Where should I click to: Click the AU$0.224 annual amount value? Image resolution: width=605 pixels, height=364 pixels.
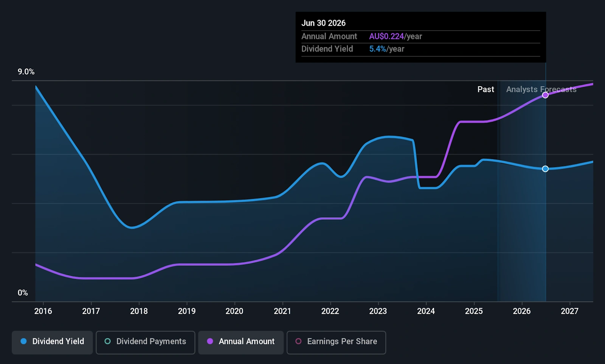click(x=386, y=36)
